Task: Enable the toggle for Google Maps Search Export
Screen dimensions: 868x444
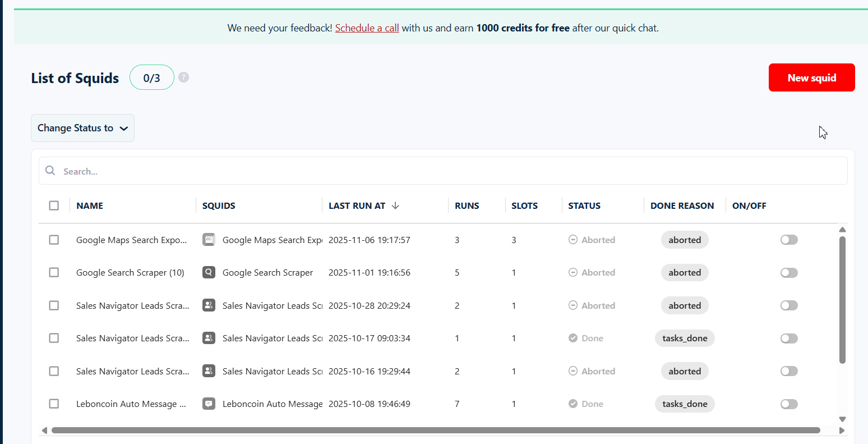Action: (x=789, y=240)
